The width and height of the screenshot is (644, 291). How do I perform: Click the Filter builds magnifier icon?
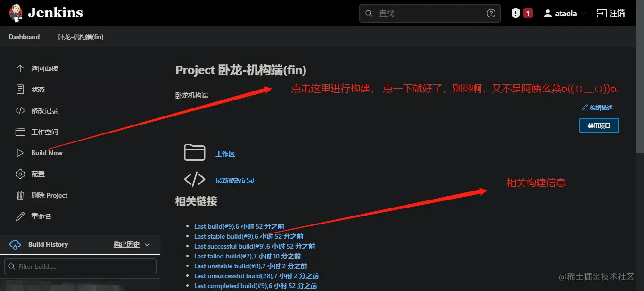pos(12,266)
